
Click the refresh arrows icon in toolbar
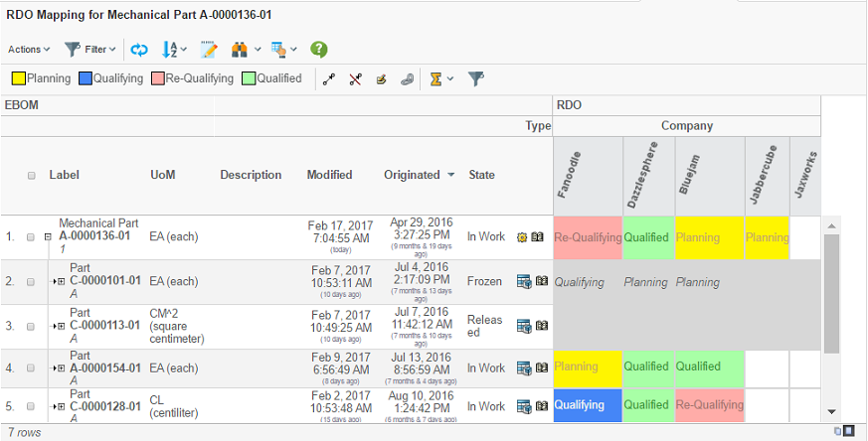point(139,49)
